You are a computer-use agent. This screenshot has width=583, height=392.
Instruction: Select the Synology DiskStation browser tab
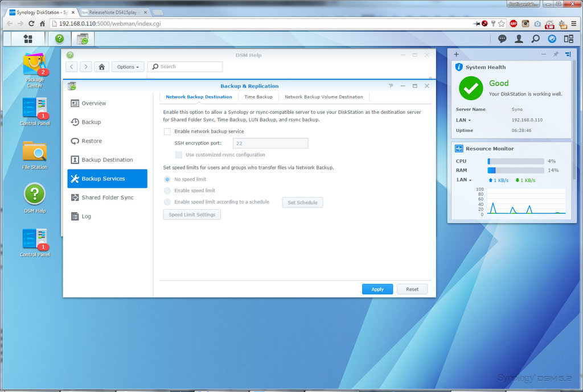coord(42,13)
